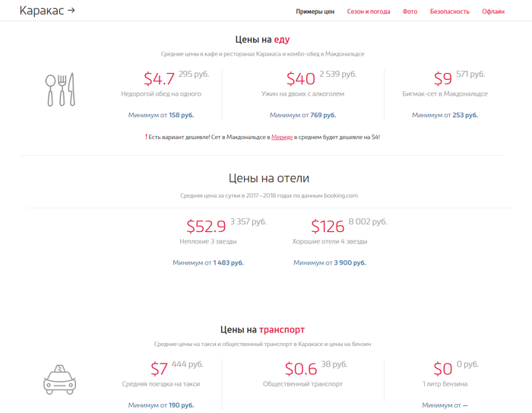Go to the Фото section
Image resolution: width=532 pixels, height=413 pixels.
coord(410,11)
